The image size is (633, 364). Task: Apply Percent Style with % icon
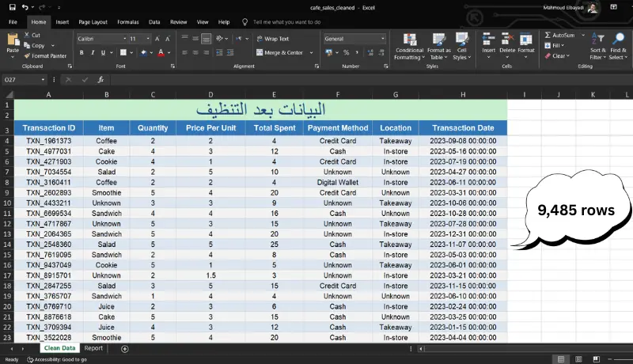tap(346, 52)
